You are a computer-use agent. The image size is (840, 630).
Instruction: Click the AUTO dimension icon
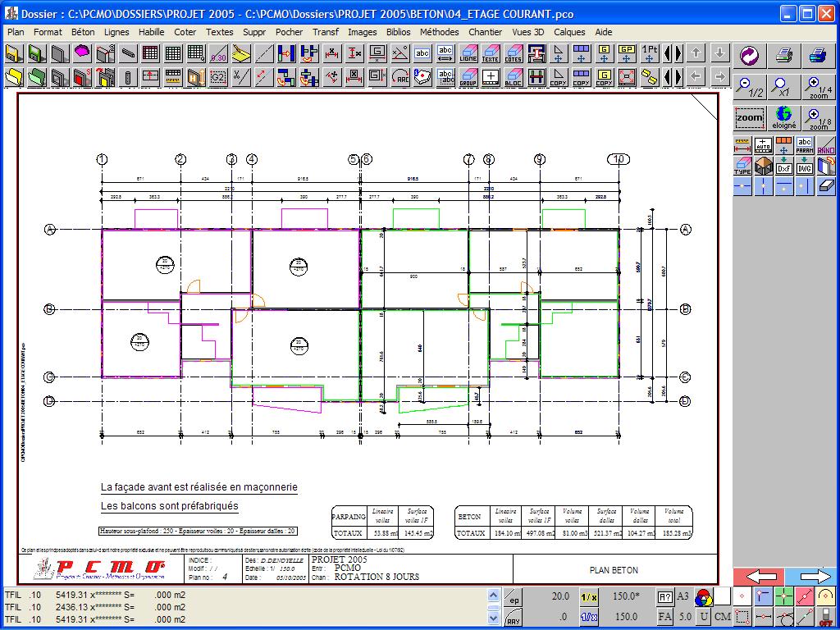tap(764, 145)
